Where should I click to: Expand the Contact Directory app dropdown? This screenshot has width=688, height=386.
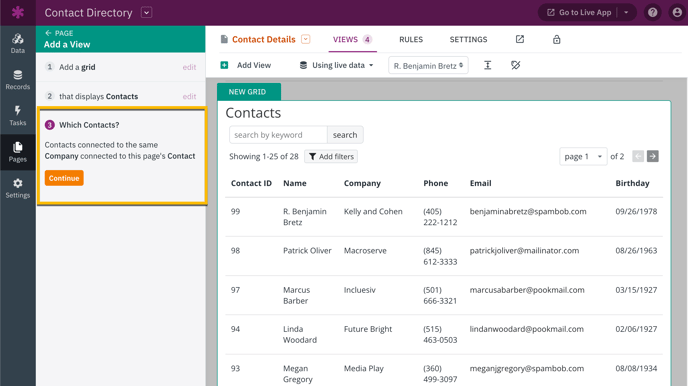(x=147, y=13)
